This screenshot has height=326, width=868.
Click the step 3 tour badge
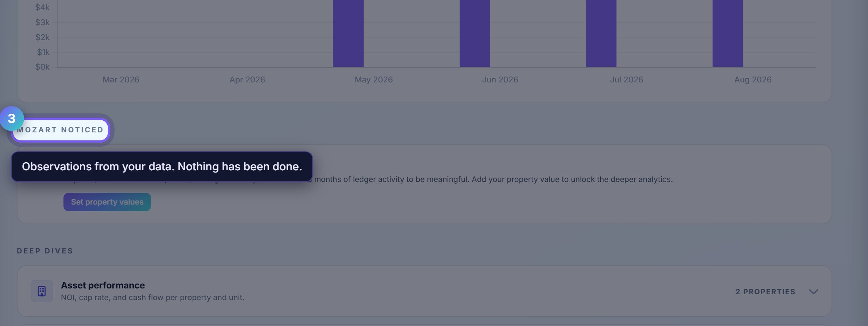[x=12, y=119]
